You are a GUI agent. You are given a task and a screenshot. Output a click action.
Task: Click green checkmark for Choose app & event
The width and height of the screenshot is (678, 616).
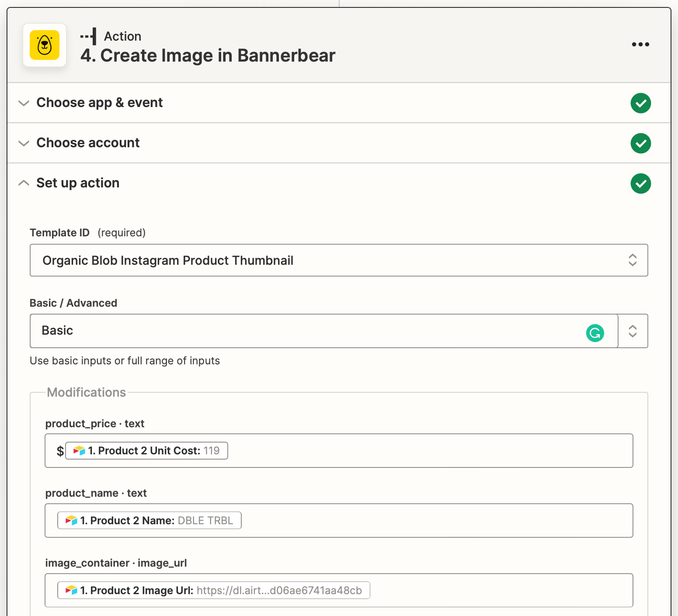640,103
